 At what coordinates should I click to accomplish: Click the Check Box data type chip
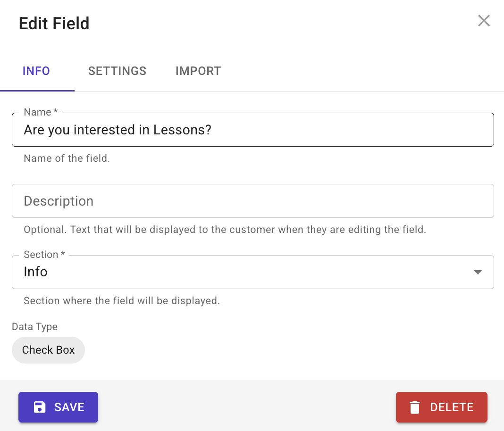48,350
